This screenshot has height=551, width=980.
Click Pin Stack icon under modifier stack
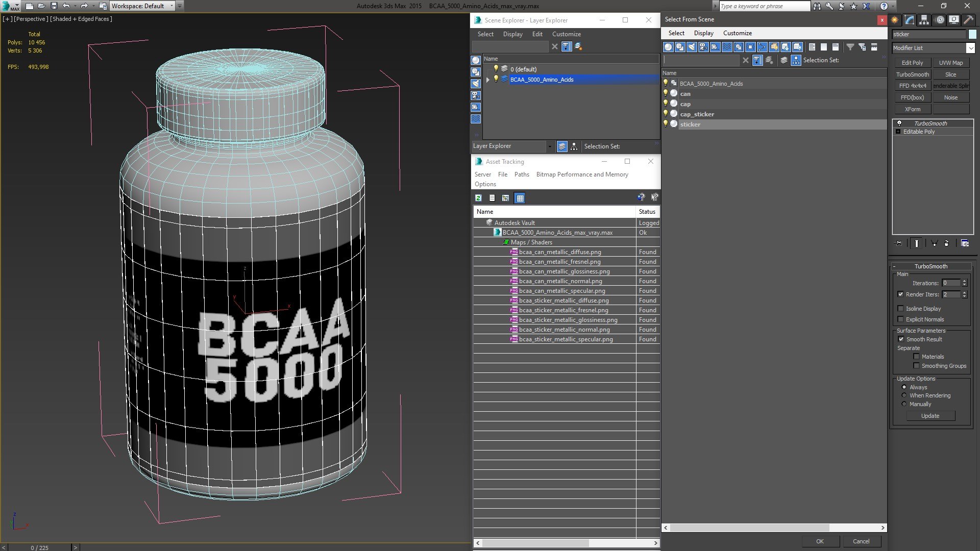click(x=899, y=243)
